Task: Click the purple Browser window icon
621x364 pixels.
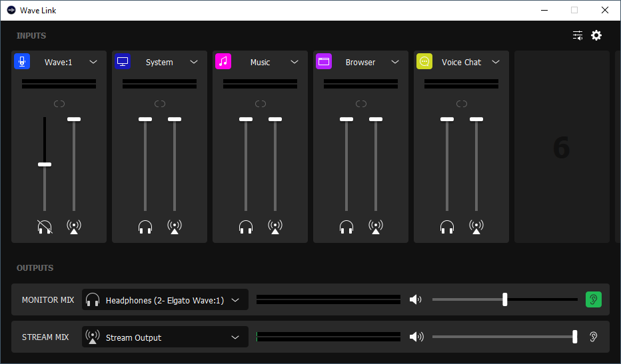Action: coord(324,62)
